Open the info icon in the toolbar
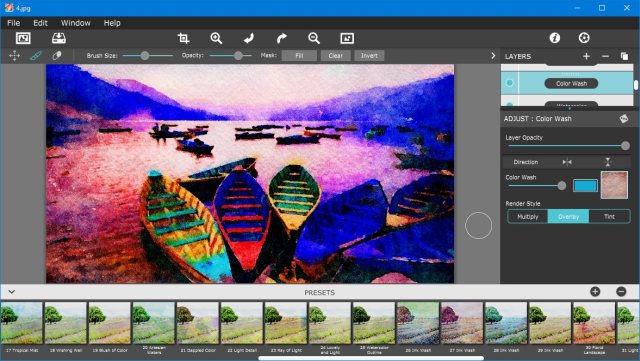The image size is (640, 361). [x=554, y=38]
